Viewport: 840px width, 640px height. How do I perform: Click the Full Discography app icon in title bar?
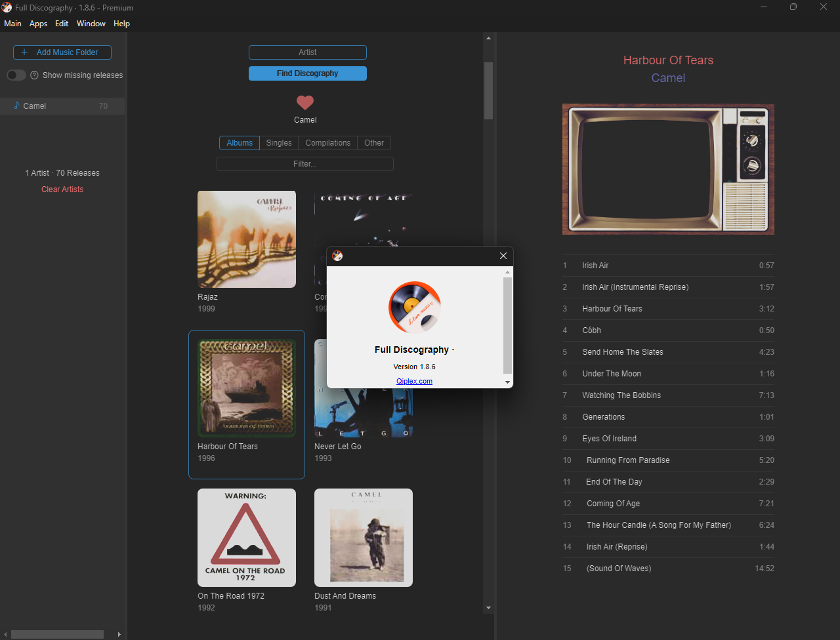[7, 7]
